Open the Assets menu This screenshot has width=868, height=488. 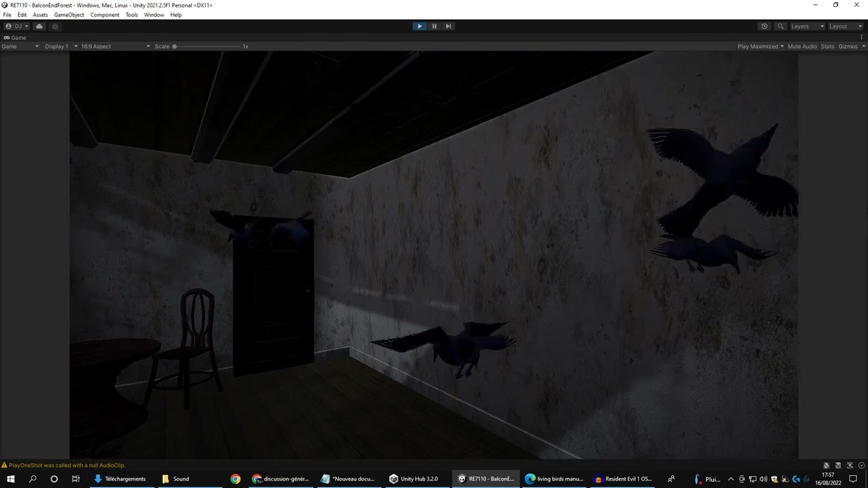(40, 15)
